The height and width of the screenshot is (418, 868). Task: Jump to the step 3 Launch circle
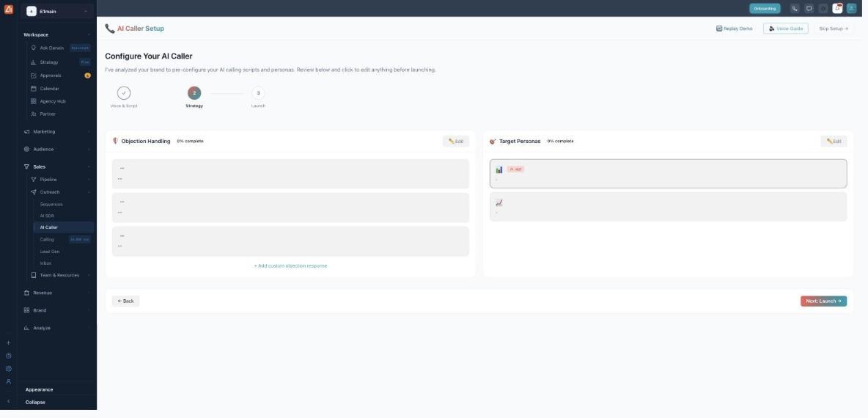click(258, 93)
